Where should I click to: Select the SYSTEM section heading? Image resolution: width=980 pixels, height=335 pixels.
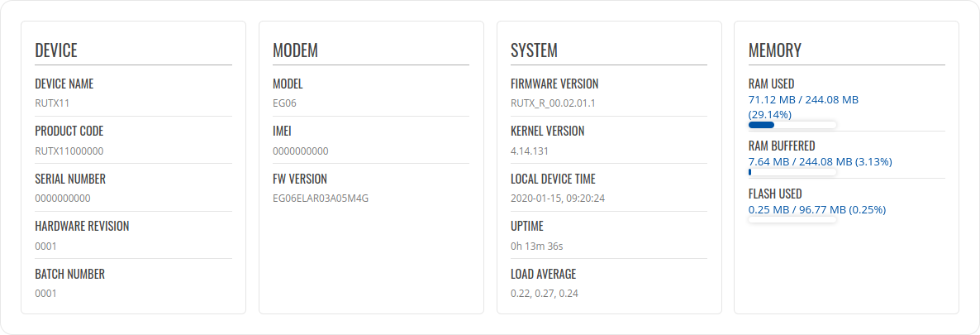[x=534, y=50]
